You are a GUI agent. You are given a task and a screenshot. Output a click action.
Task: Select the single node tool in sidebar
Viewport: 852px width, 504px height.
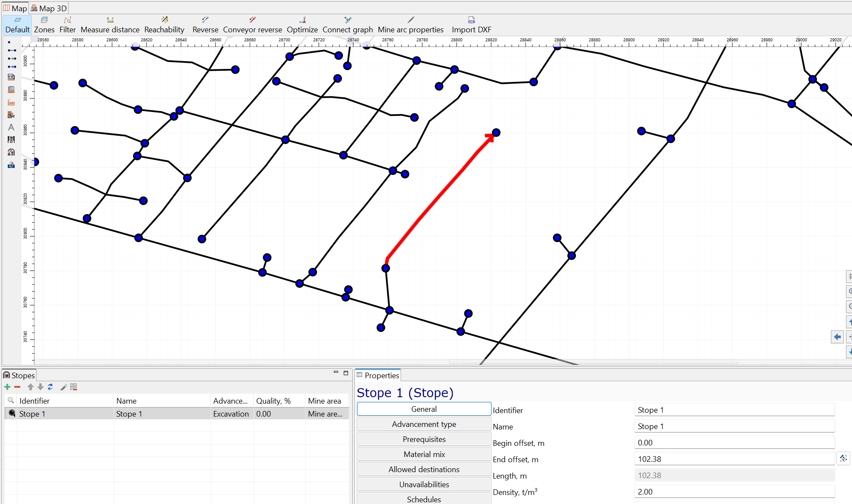point(9,42)
